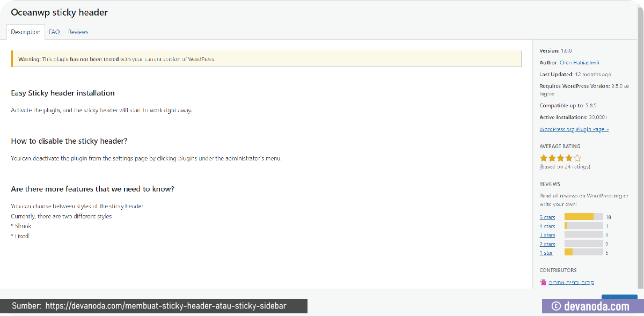This screenshot has height=316, width=644.
Task: Select the Description tab
Action: click(x=26, y=32)
